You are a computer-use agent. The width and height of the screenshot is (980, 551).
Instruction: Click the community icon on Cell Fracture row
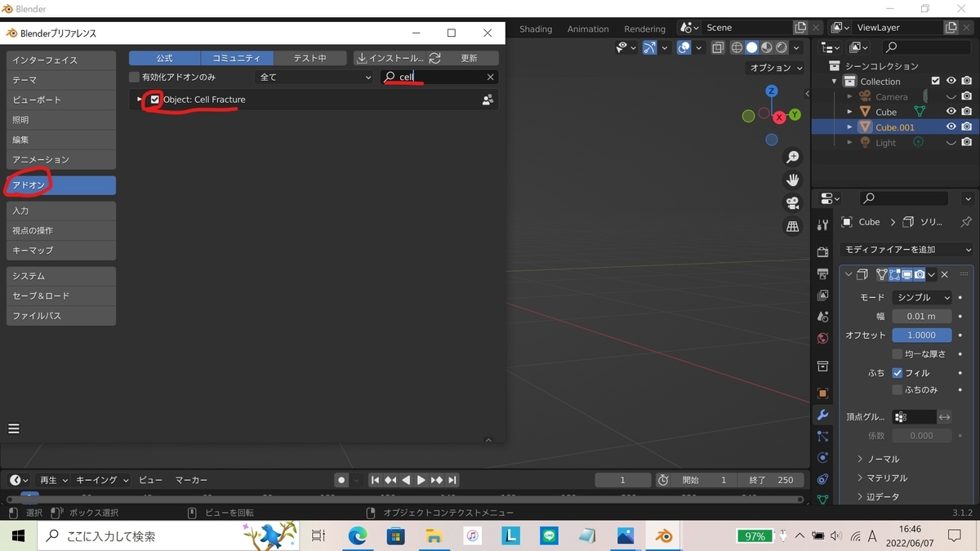pyautogui.click(x=488, y=100)
